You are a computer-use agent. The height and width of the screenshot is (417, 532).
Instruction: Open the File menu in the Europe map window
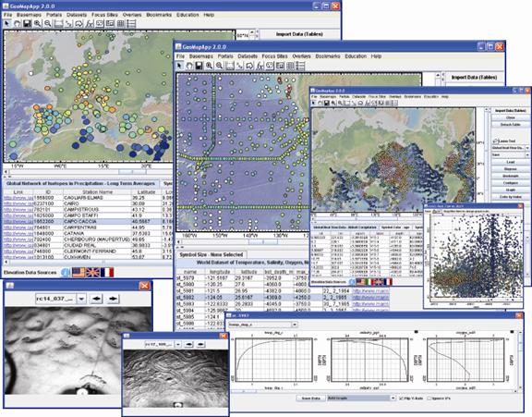coord(7,15)
